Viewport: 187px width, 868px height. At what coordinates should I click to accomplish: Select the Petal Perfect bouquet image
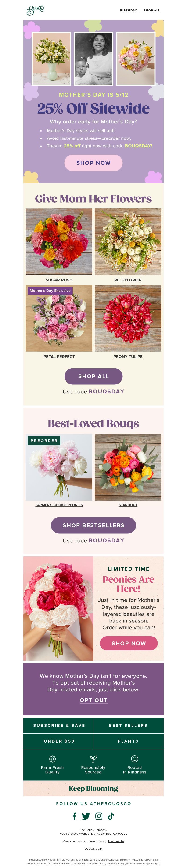tap(59, 318)
